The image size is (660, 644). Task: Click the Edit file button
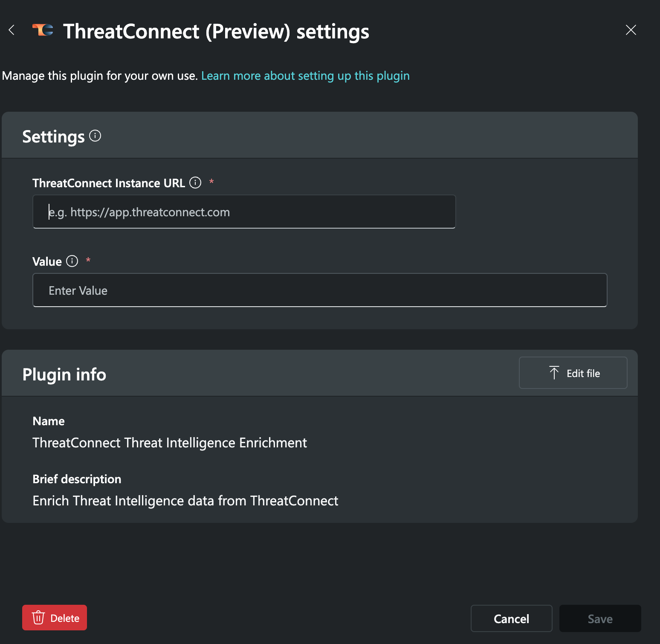pos(573,373)
